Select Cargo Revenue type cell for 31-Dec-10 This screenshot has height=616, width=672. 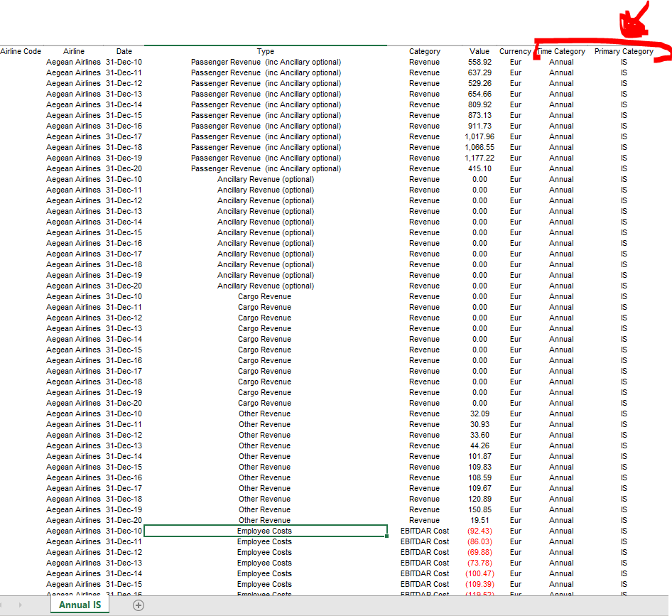point(266,297)
